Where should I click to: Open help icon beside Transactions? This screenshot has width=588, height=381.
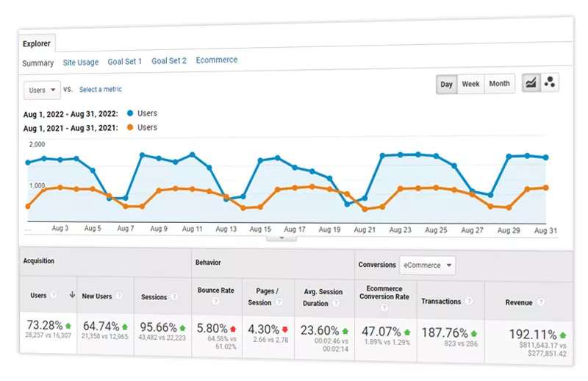point(469,301)
